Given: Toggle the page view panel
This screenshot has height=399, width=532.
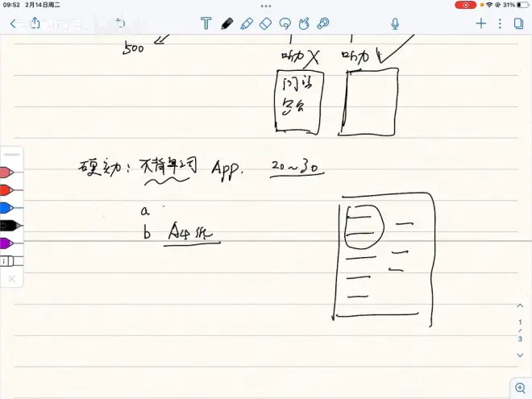Looking at the screenshot, I should click(x=518, y=23).
